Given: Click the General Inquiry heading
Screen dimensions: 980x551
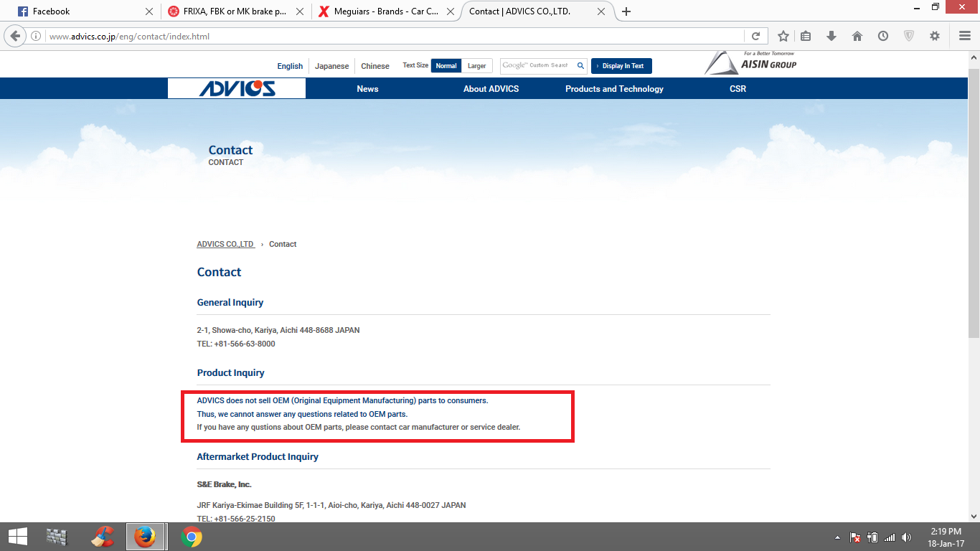Looking at the screenshot, I should click(230, 303).
